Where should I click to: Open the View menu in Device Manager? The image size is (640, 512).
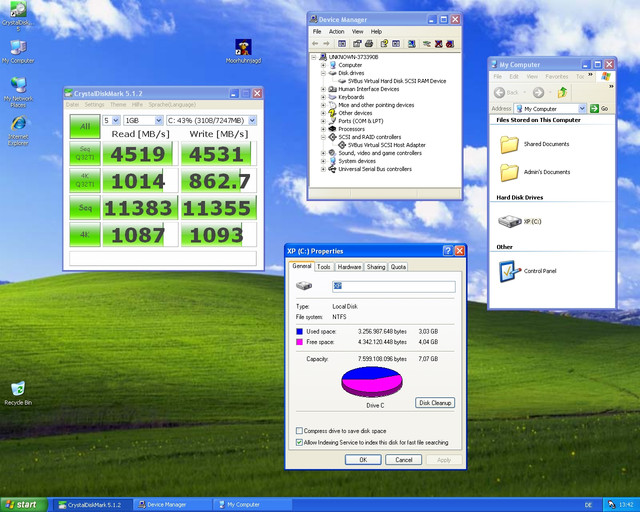point(357,31)
